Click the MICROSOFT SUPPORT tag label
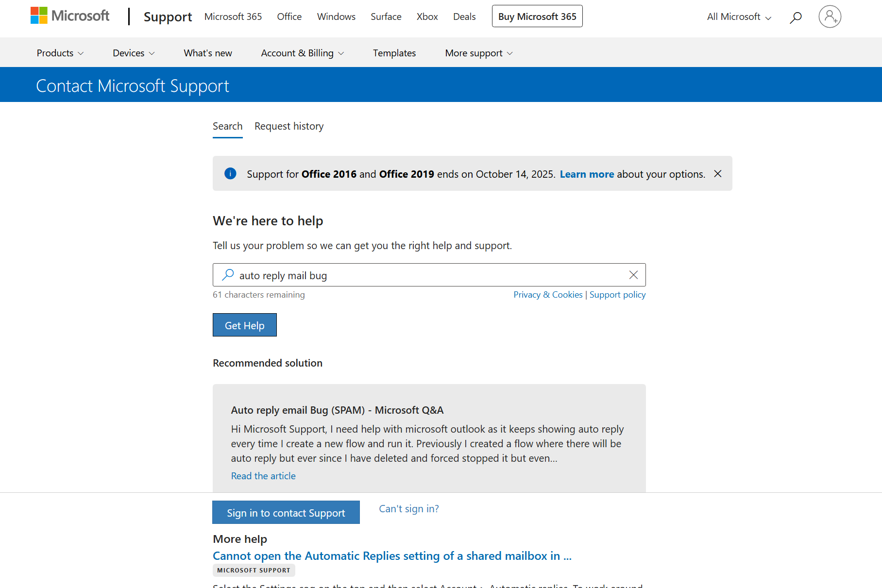This screenshot has height=588, width=882. (254, 570)
